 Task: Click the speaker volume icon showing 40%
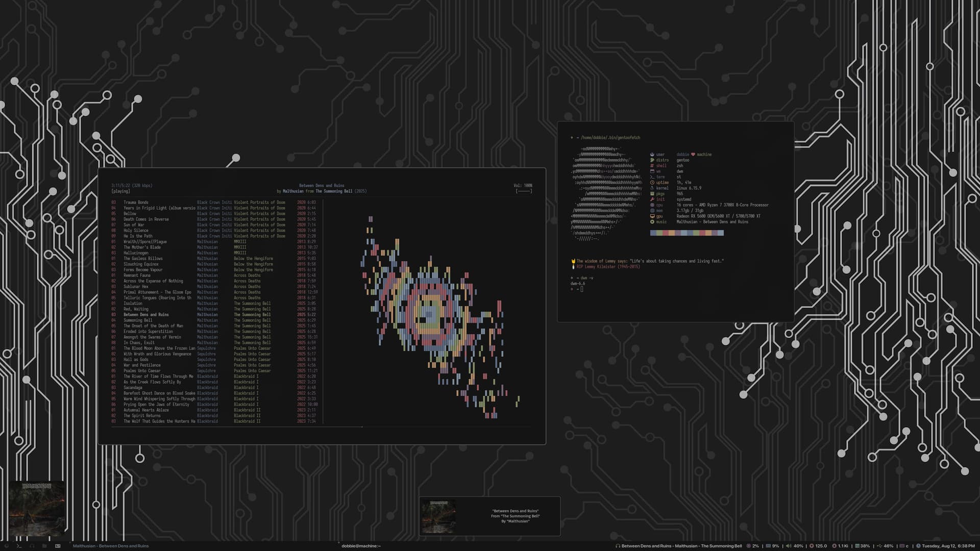789,546
